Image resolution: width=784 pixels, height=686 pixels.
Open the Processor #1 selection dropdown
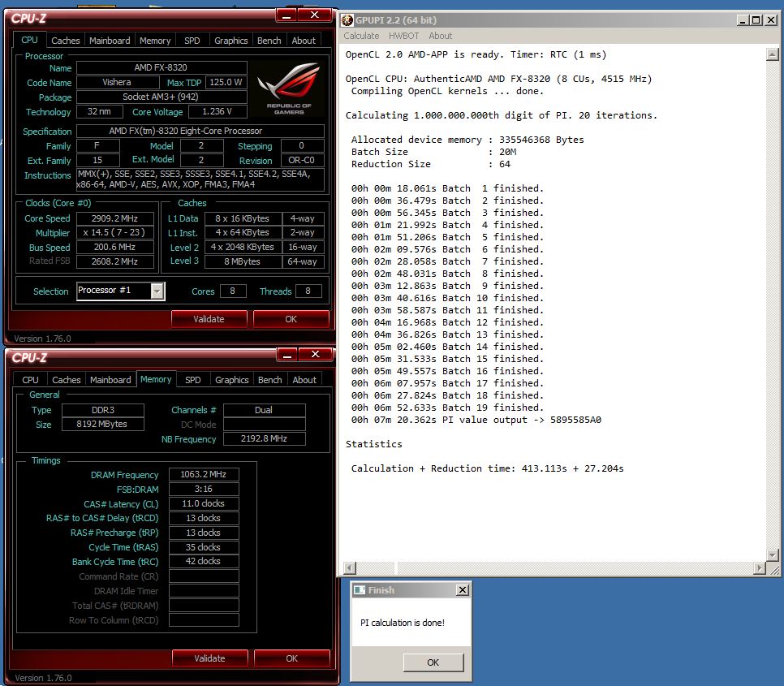[157, 291]
